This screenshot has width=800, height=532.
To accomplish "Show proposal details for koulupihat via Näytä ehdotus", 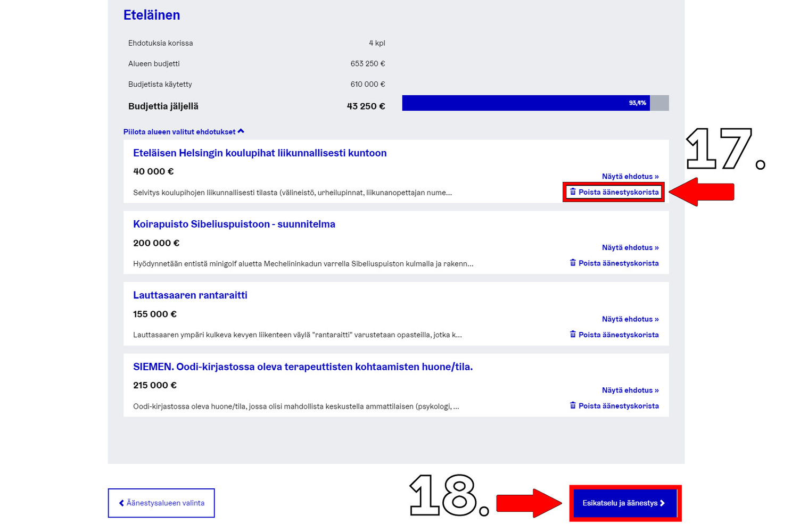I will coord(630,177).
